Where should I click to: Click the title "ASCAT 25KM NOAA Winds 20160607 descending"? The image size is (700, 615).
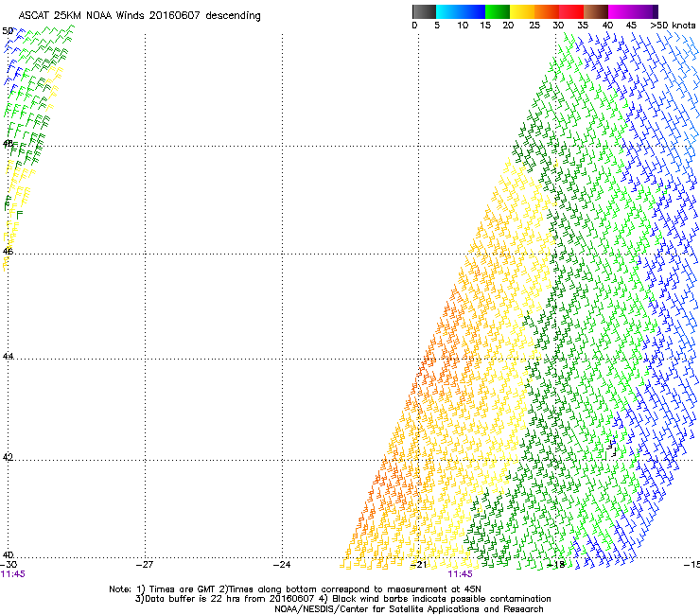point(139,16)
